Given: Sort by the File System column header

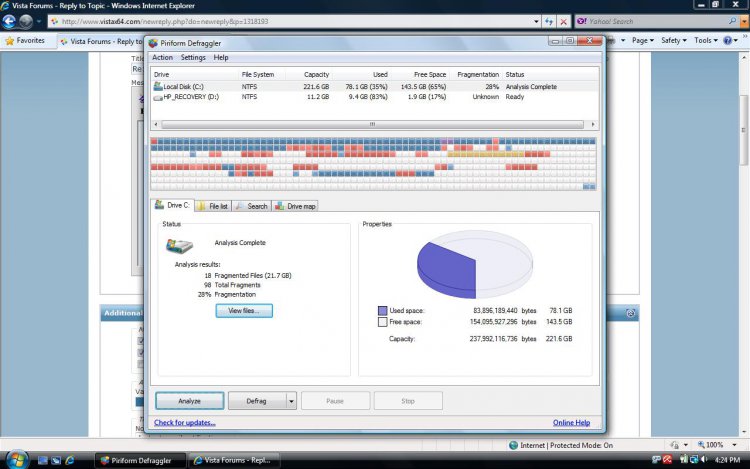Looking at the screenshot, I should click(258, 75).
